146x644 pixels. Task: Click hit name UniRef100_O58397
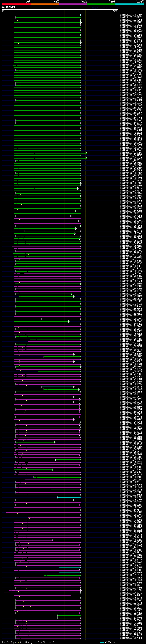click(x=131, y=407)
